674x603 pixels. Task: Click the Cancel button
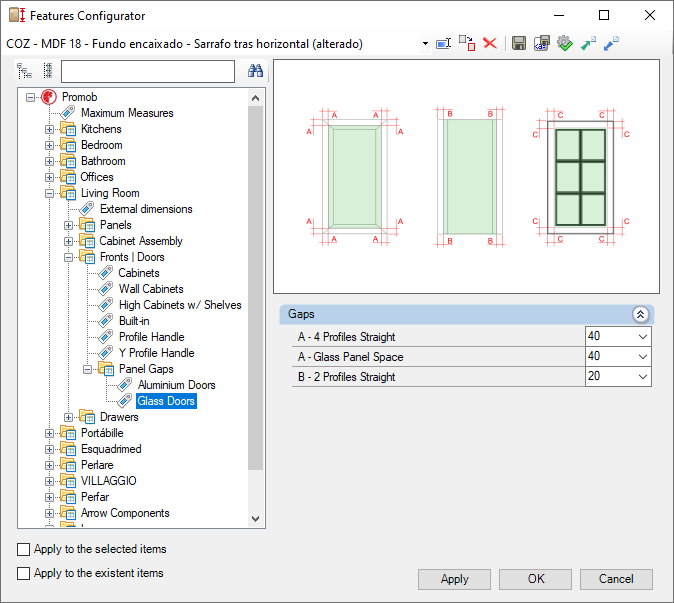616,579
